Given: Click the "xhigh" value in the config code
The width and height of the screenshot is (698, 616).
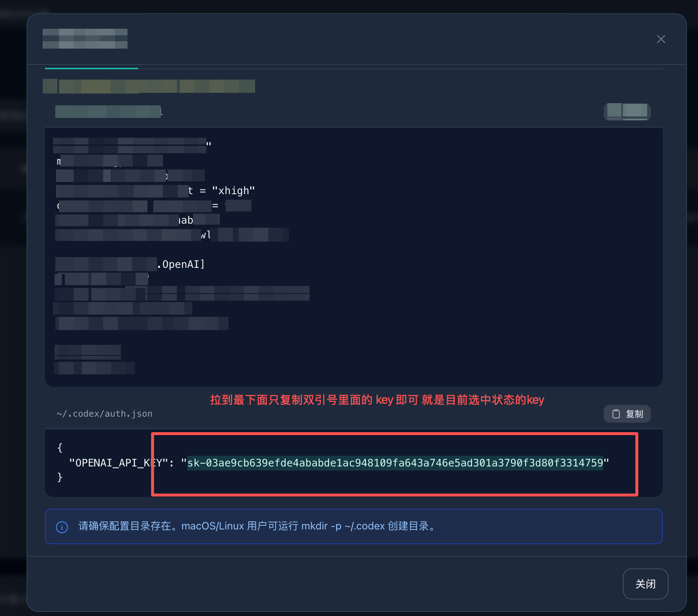Looking at the screenshot, I should coord(233,191).
